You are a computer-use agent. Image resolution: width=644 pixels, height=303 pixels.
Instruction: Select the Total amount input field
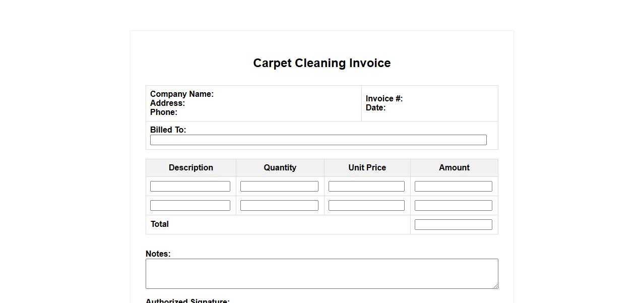pos(453,224)
